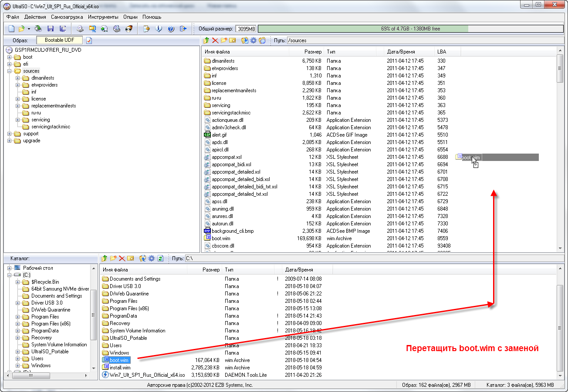Go up one level in image pane
This screenshot has height=392, width=568.
(x=207, y=40)
